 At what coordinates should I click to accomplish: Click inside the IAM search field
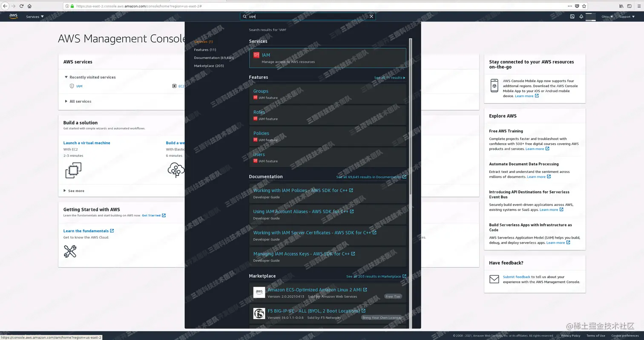(308, 17)
